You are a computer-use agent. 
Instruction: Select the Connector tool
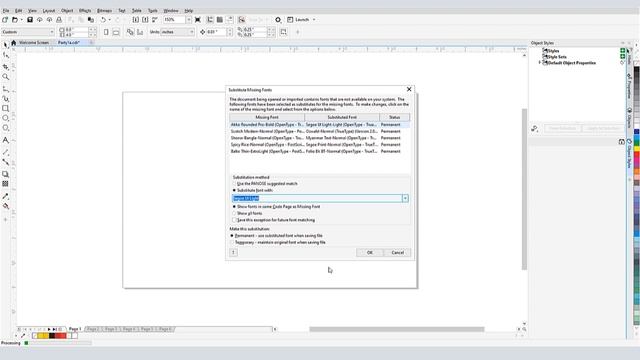coord(5,162)
